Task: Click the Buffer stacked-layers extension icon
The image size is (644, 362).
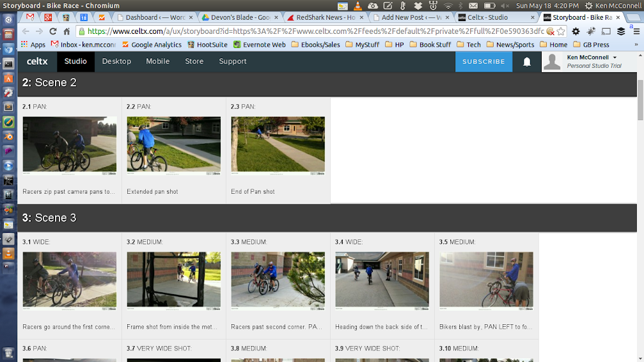Action: [621, 31]
